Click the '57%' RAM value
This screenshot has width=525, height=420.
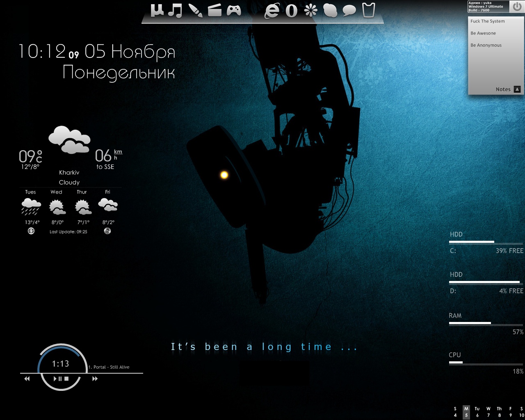[x=518, y=332]
